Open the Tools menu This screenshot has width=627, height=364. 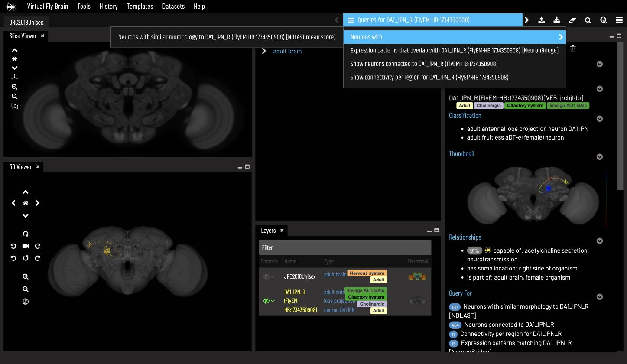coord(84,6)
